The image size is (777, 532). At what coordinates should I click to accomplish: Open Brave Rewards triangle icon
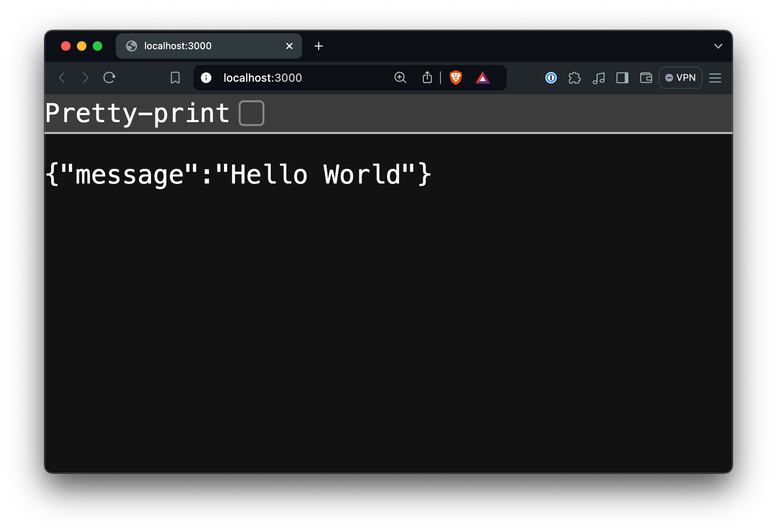coord(483,78)
